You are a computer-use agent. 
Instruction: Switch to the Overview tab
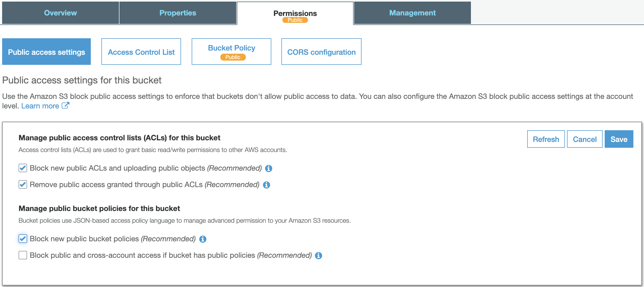tap(61, 13)
